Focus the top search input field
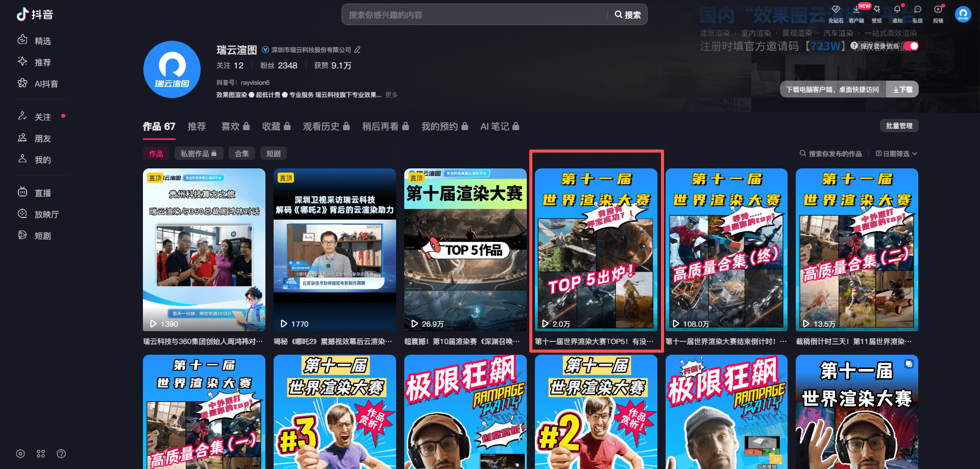The height and width of the screenshot is (469, 980). click(475, 15)
